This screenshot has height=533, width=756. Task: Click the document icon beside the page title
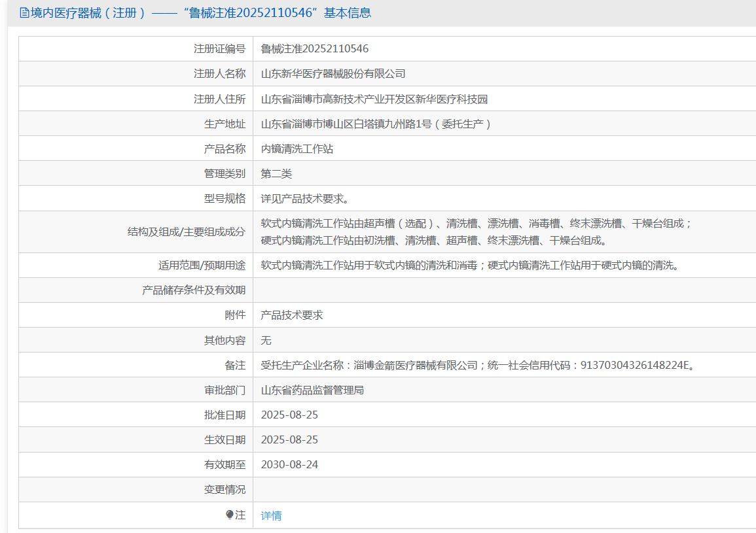[x=25, y=13]
